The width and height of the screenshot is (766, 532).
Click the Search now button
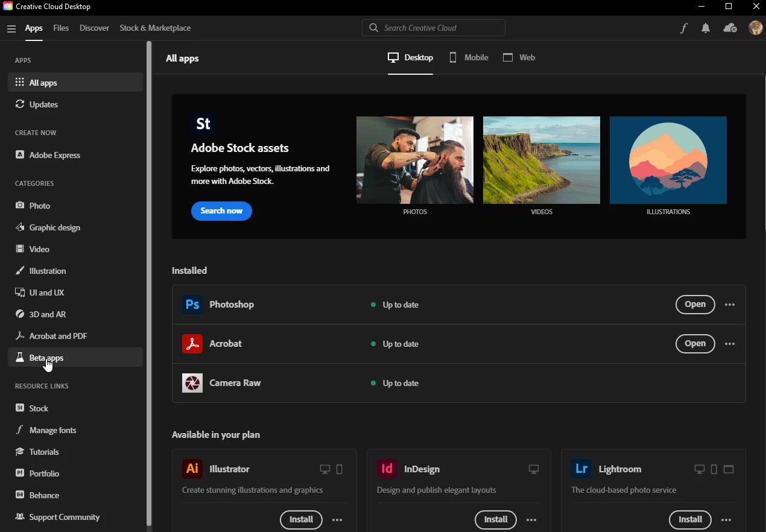coord(221,211)
